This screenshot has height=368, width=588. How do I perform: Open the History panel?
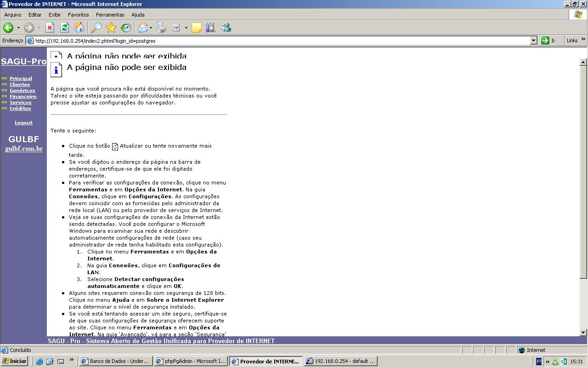[125, 28]
